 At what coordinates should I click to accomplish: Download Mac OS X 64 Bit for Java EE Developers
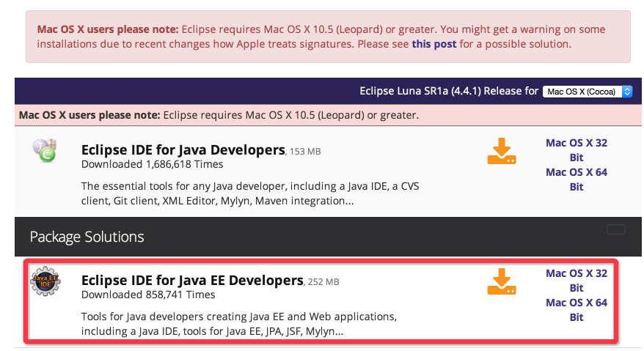tap(577, 309)
